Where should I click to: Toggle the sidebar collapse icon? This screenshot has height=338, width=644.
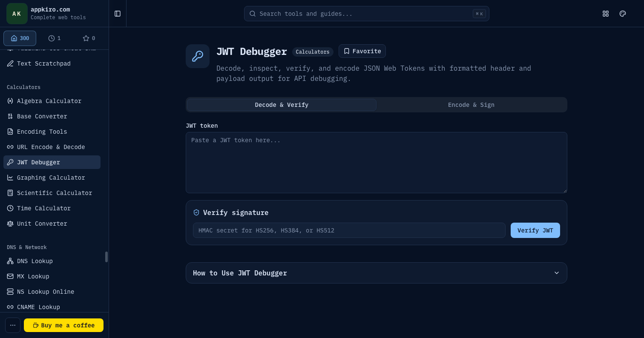click(118, 14)
